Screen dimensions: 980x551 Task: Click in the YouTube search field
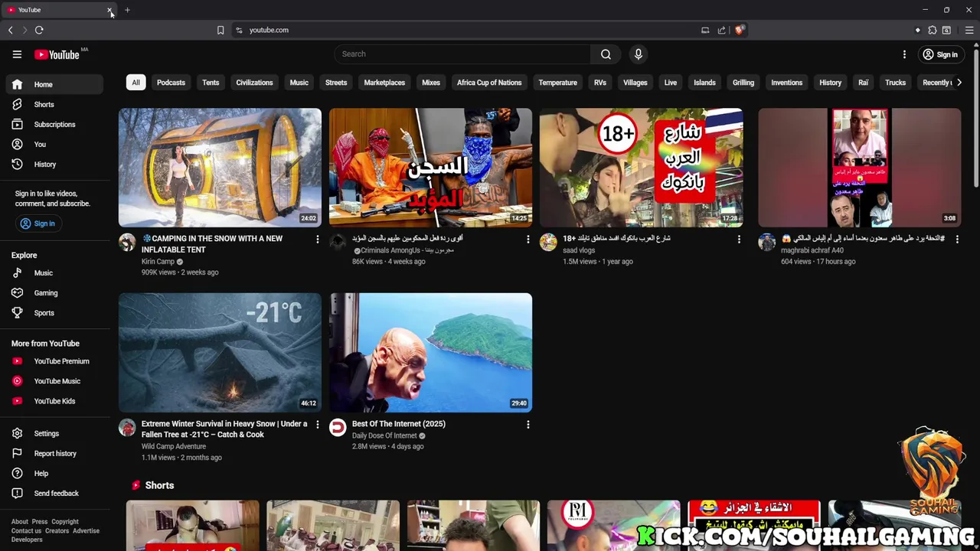(x=462, y=54)
